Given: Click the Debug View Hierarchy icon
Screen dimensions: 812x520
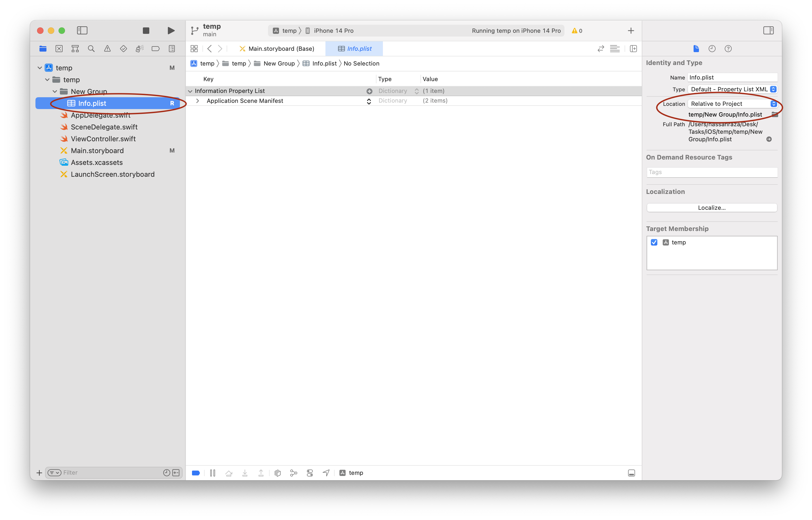Looking at the screenshot, I should point(277,473).
